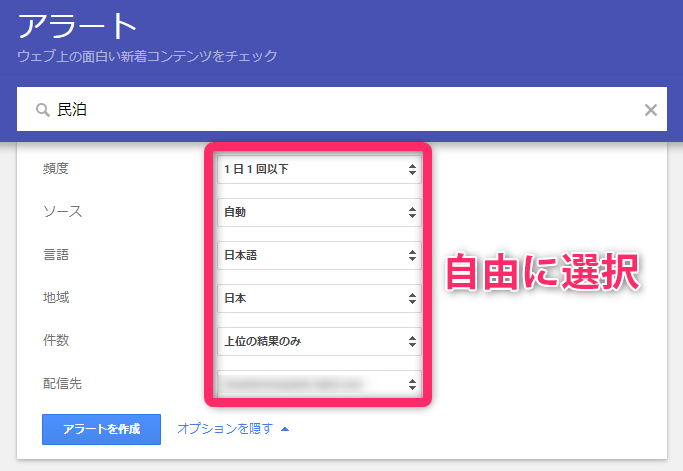683x471 pixels.
Task: Collapse options using the up arrow icon
Action: [x=285, y=429]
